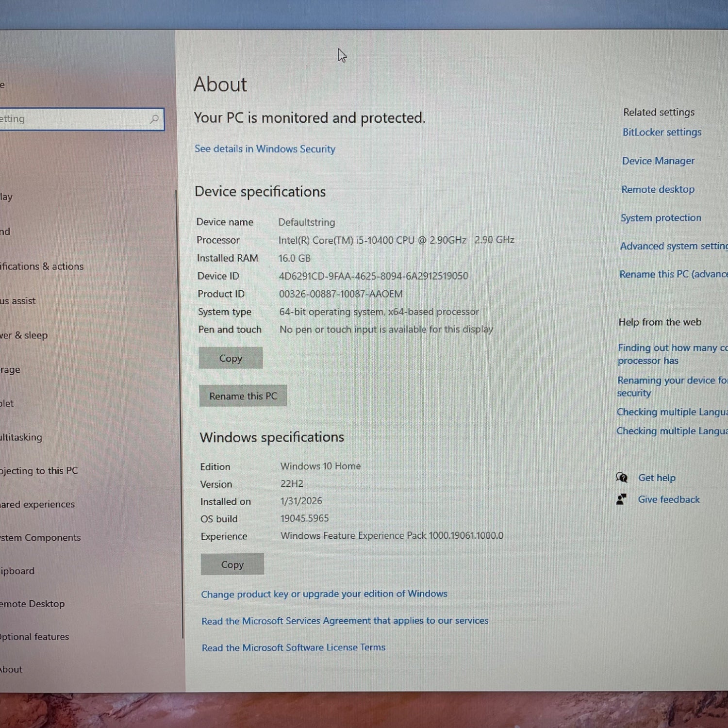Click Your PC is monitored and protected text

(x=310, y=118)
